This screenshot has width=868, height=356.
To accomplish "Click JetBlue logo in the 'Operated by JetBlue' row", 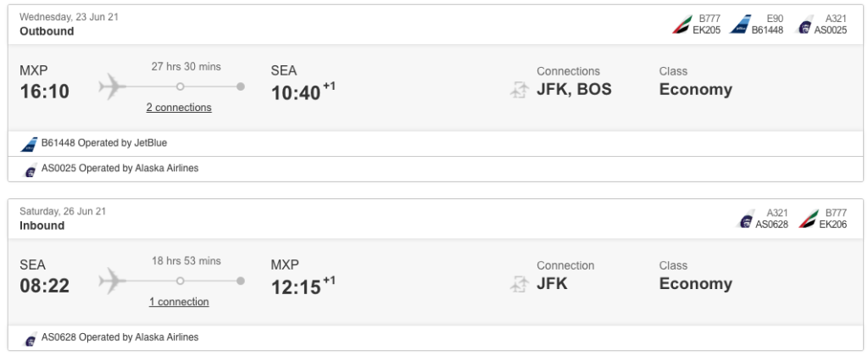I will click(x=30, y=144).
